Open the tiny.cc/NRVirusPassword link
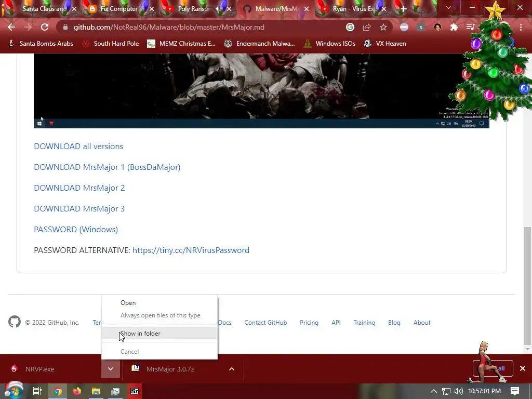This screenshot has height=399, width=532. click(191, 250)
